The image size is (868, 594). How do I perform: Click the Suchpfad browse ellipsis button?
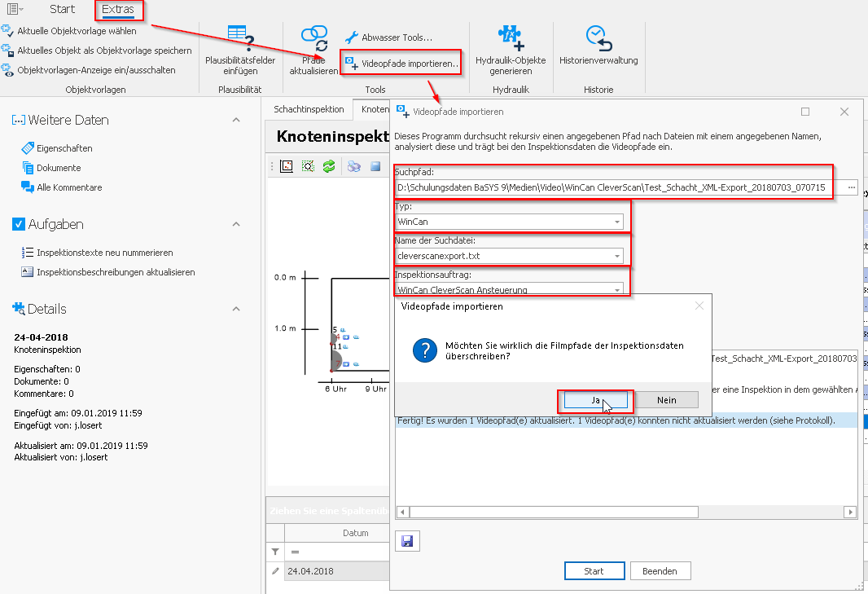click(852, 187)
